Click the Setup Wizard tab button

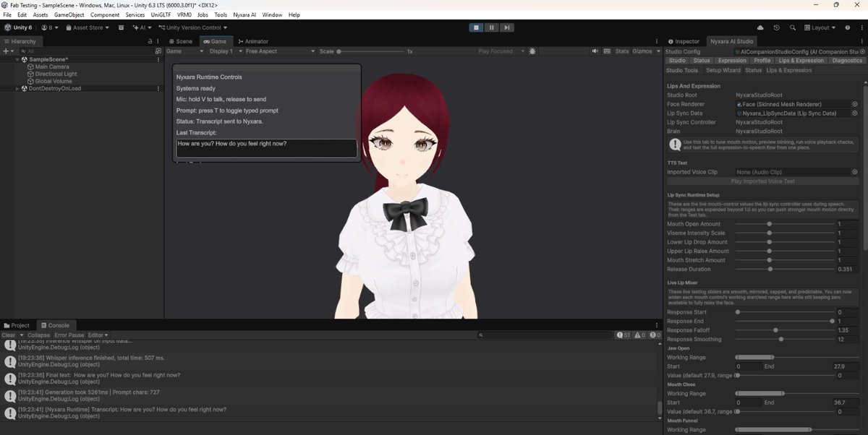click(x=723, y=70)
